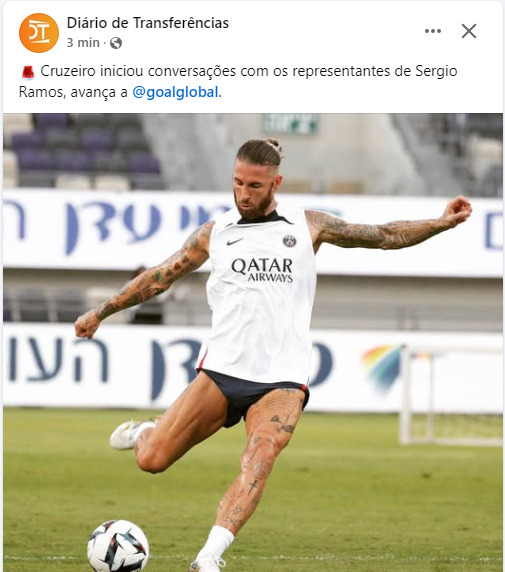Click the green sign above the stands

pyautogui.click(x=291, y=123)
